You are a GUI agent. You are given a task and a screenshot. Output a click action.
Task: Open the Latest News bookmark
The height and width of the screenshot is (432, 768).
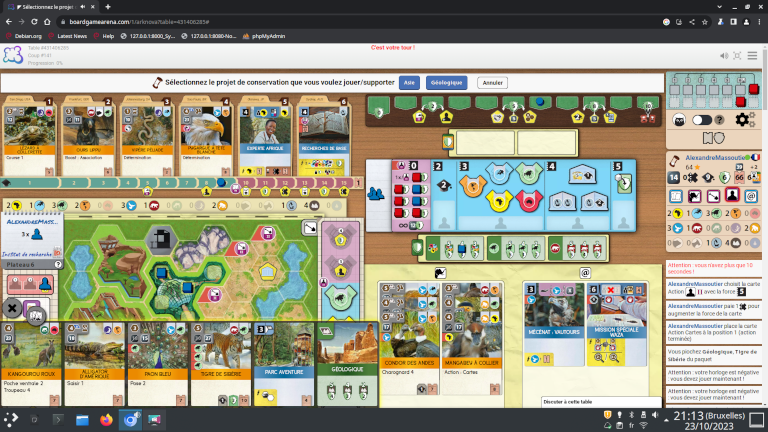pos(68,36)
